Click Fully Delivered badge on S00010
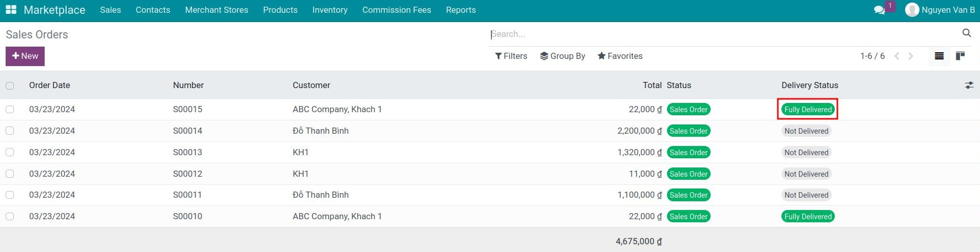This screenshot has width=980, height=252. [808, 216]
